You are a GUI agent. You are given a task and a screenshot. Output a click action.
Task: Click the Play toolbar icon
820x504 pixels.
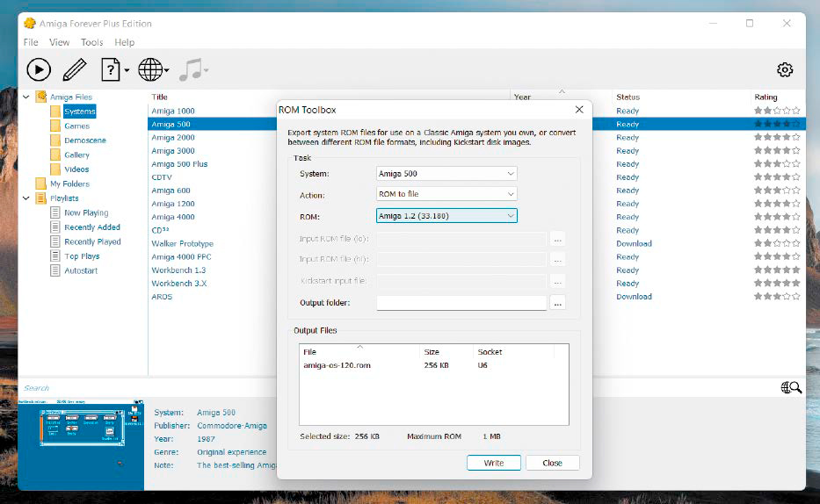click(x=39, y=69)
